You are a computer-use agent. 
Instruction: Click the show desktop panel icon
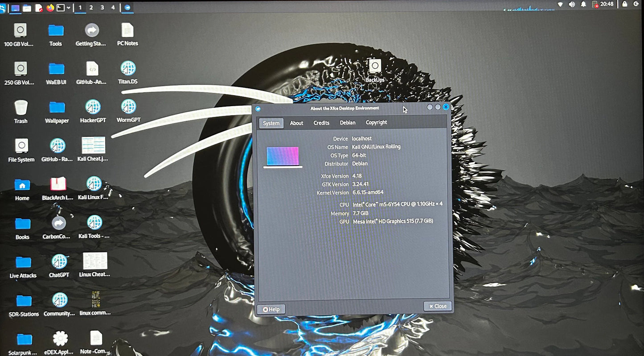[x=15, y=8]
